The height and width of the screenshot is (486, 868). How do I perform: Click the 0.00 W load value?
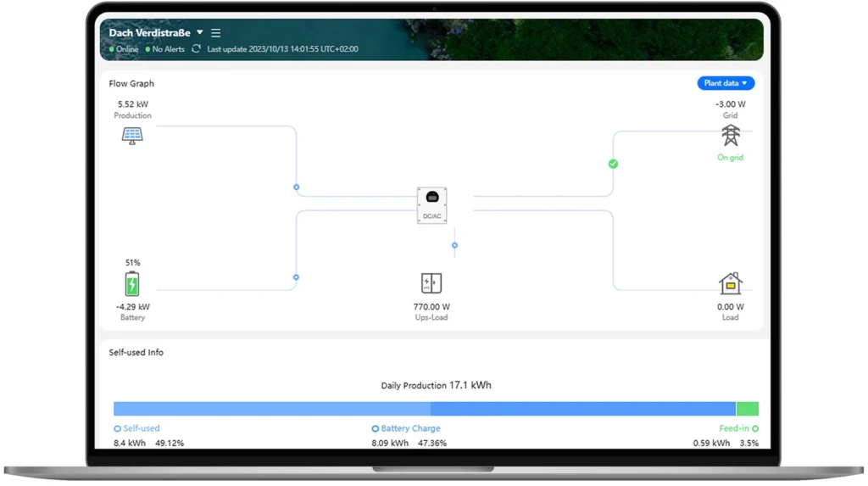(730, 306)
